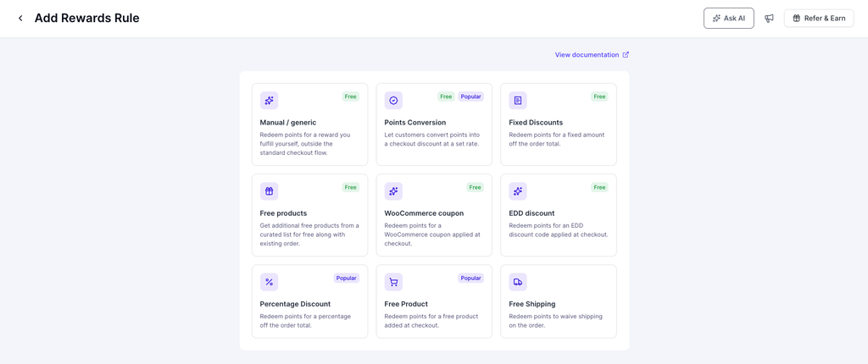
Task: Click the Refer & Earn button
Action: pos(819,19)
